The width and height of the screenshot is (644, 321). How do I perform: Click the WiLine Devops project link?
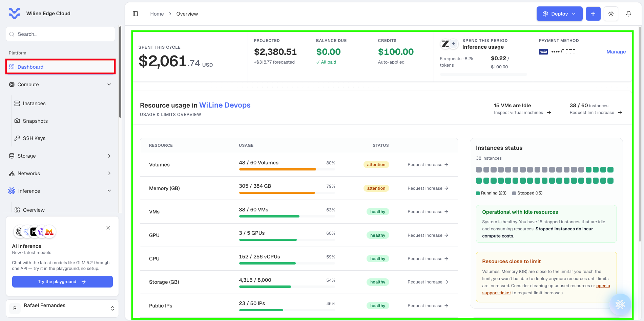(225, 105)
